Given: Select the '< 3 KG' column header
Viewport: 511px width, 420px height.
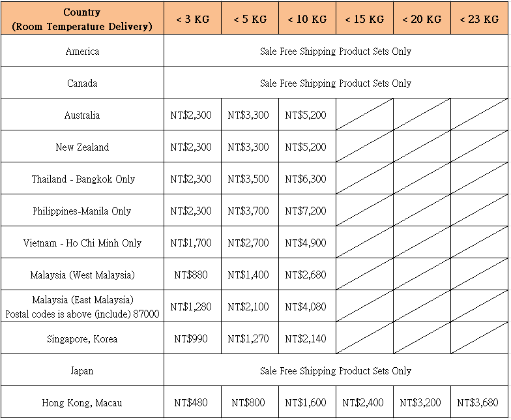Looking at the screenshot, I should [x=193, y=18].
